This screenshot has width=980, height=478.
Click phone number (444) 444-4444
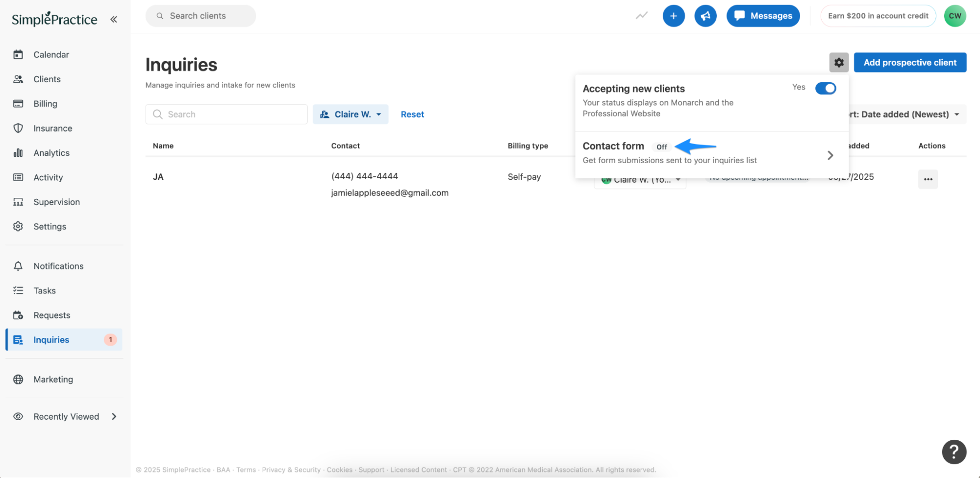(365, 176)
